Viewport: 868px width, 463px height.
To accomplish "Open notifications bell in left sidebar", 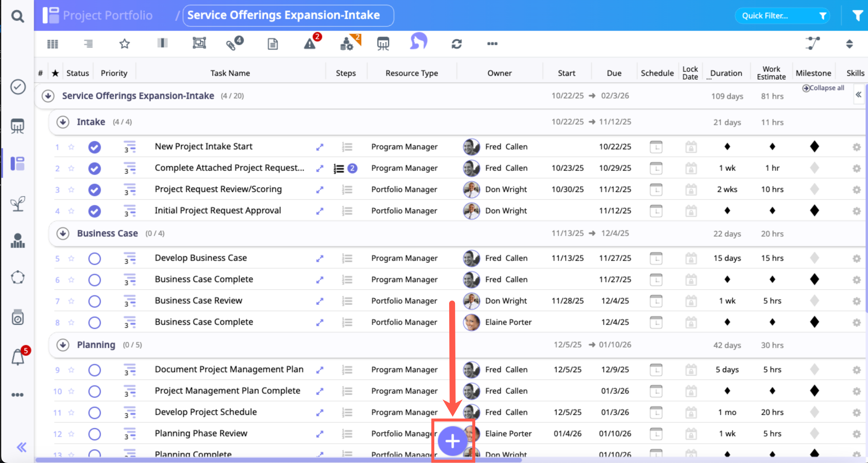I will click(18, 357).
